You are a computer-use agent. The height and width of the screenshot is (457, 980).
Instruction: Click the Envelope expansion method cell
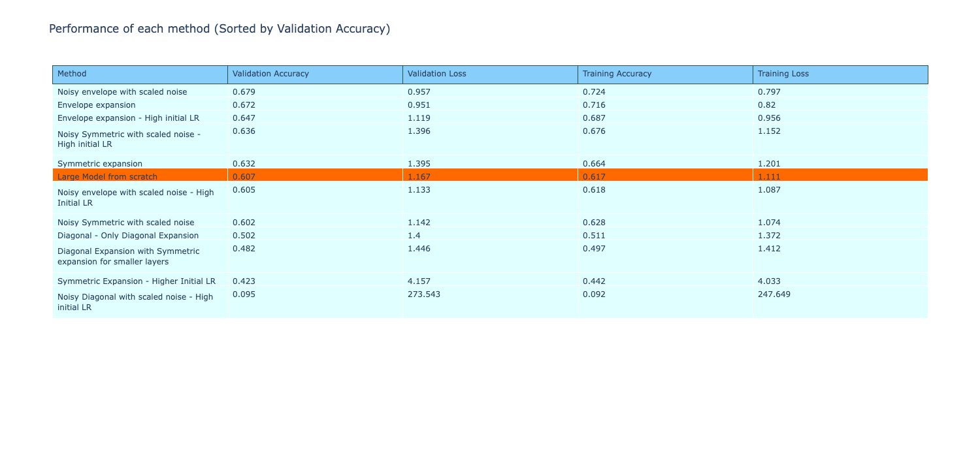(97, 104)
